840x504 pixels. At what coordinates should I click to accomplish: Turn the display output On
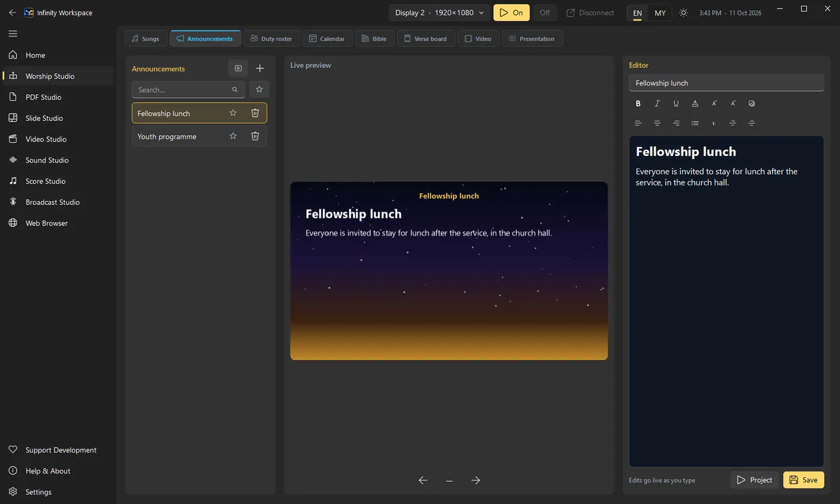click(511, 13)
